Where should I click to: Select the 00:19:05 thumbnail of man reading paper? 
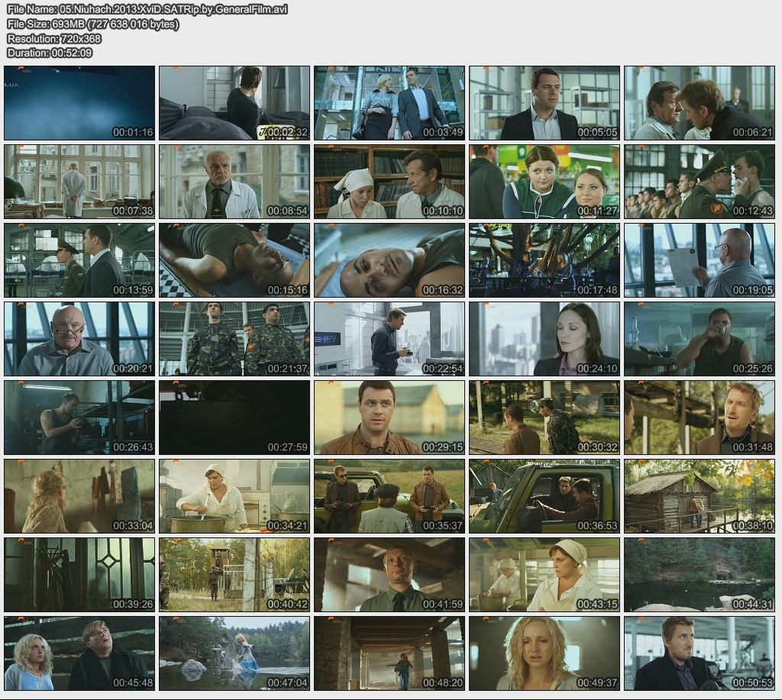(x=699, y=260)
